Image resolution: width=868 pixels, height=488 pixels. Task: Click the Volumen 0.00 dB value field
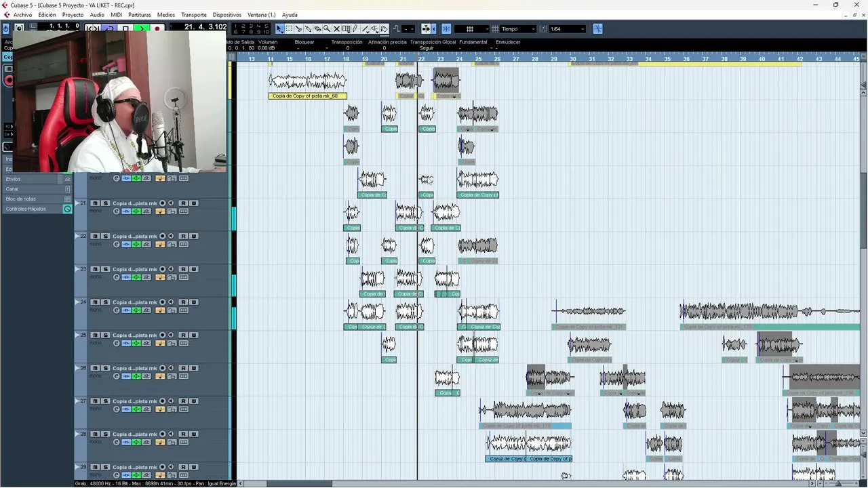click(267, 48)
